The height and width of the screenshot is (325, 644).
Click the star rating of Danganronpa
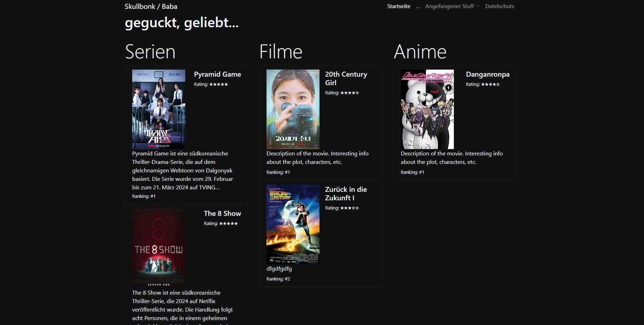click(490, 84)
